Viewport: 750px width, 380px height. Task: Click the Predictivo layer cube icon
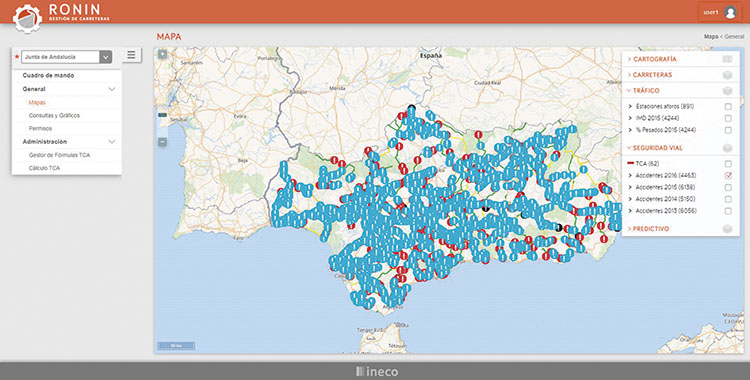727,229
